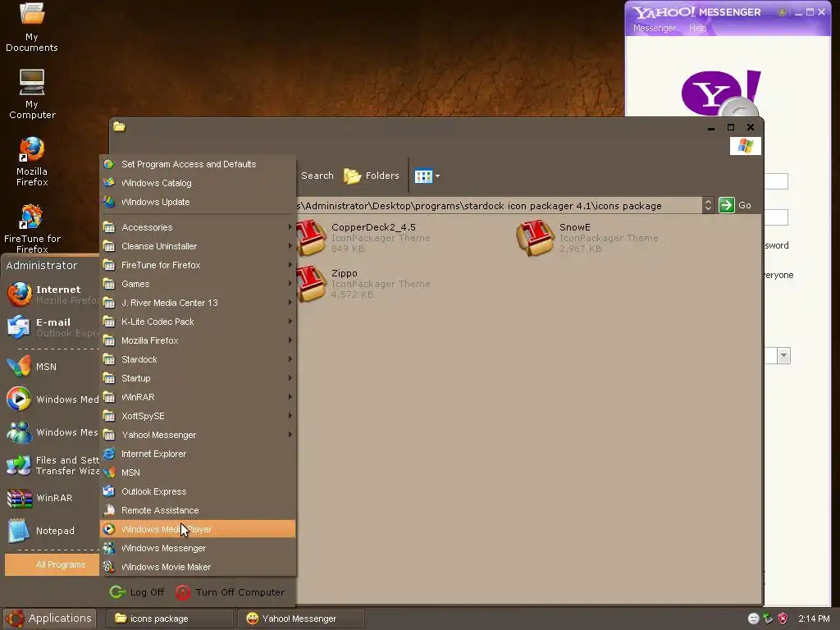Open Zippo IconPackager theme file
This screenshot has height=630, width=840.
pos(364,283)
